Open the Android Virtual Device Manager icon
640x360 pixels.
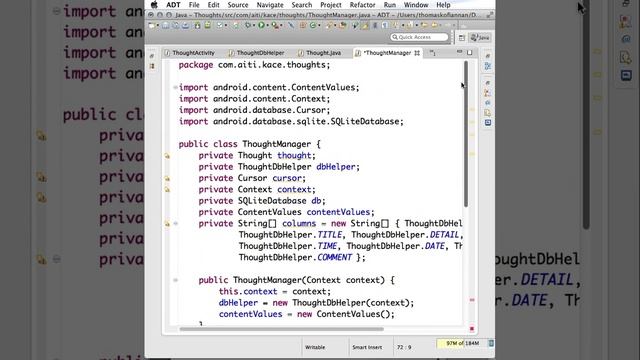208,25
